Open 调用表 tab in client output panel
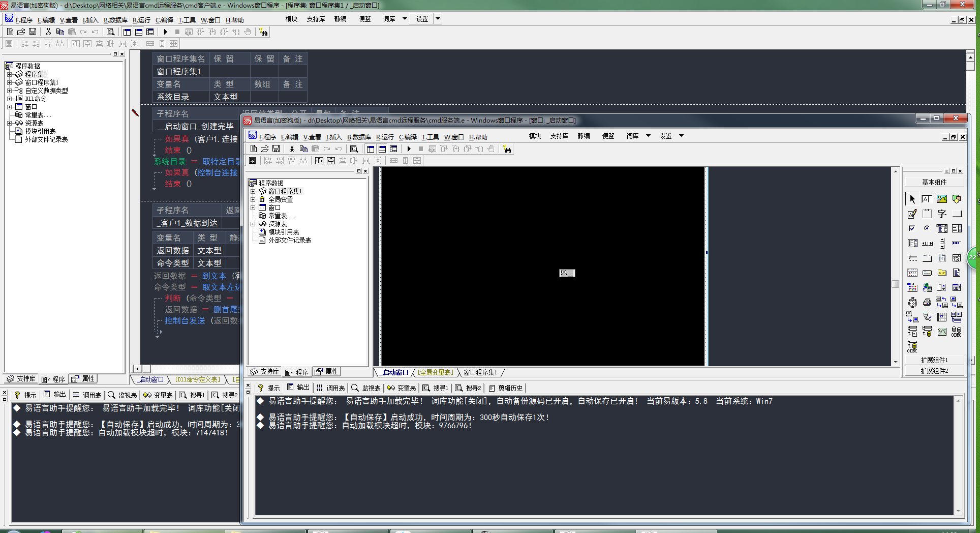Image resolution: width=980 pixels, height=533 pixels. pyautogui.click(x=87, y=395)
